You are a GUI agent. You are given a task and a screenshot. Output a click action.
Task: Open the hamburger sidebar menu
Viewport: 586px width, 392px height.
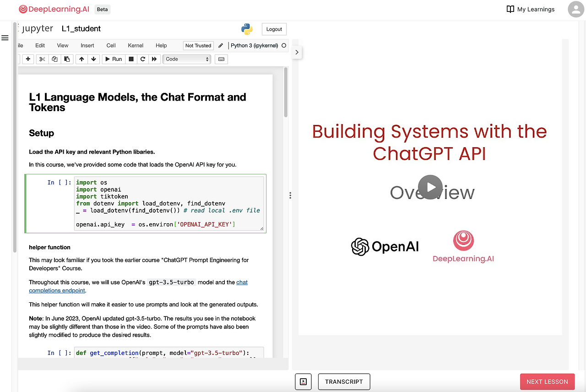click(x=5, y=38)
